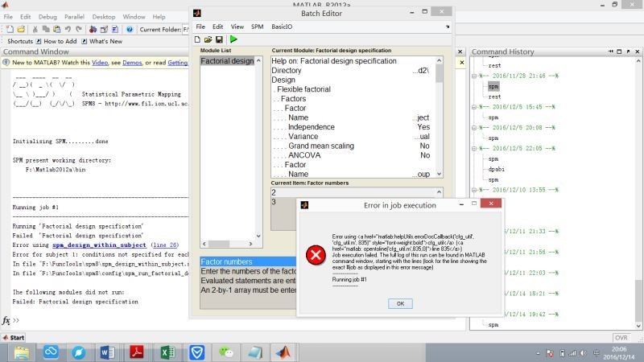Click the What's New shortcut
Viewport: 644px width, 362px height.
pos(102,41)
